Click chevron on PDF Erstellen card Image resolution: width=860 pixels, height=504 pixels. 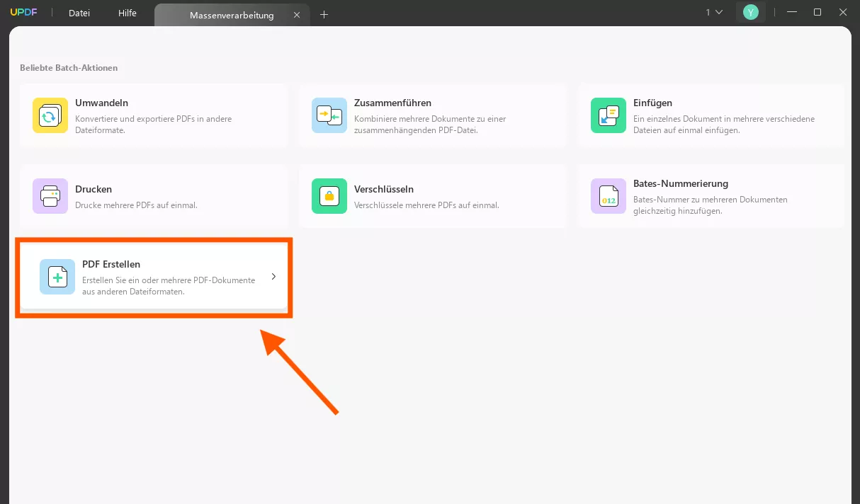pos(273,277)
